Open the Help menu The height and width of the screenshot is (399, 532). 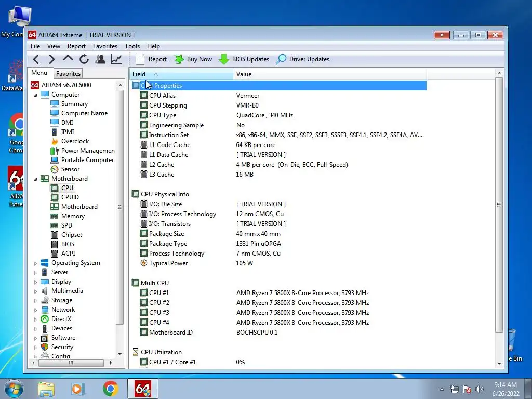[x=153, y=46]
